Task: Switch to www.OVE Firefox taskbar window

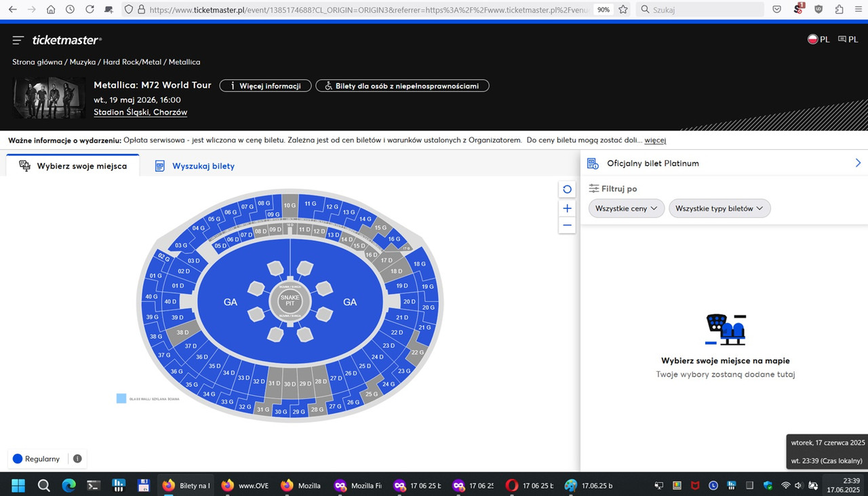Action: click(x=246, y=485)
